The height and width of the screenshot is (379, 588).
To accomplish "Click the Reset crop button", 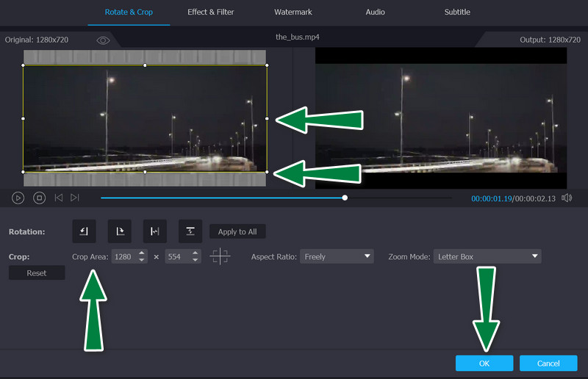I will click(x=37, y=273).
